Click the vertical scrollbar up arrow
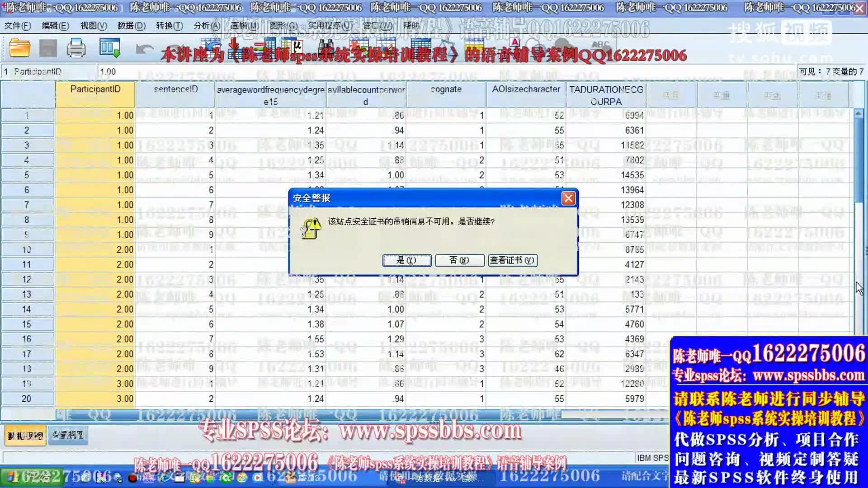Screen dimensions: 868x488 coord(858,113)
